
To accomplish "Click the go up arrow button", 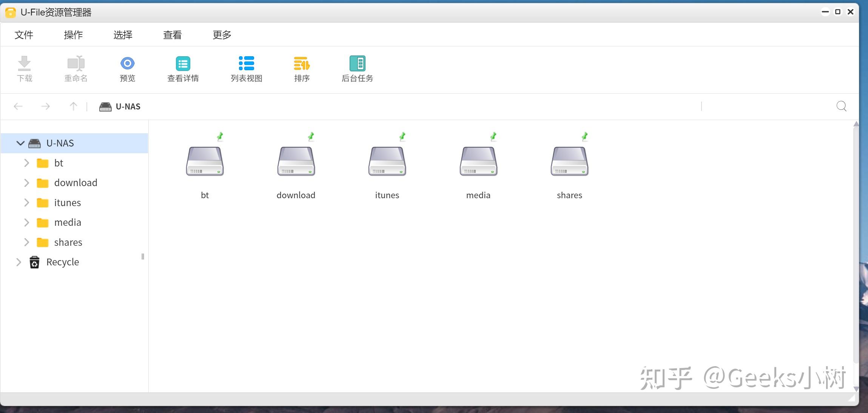I will (x=73, y=106).
